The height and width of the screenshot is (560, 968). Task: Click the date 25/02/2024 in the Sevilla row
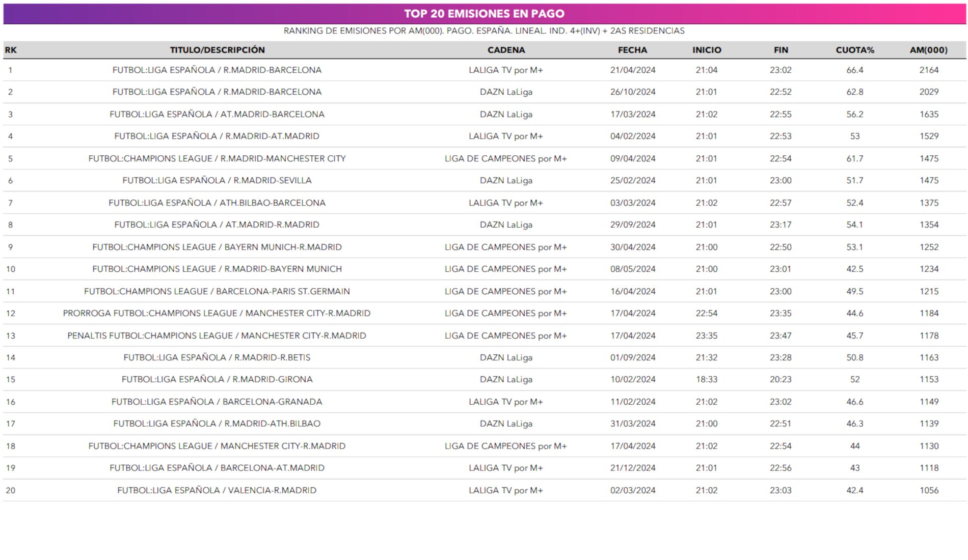632,181
